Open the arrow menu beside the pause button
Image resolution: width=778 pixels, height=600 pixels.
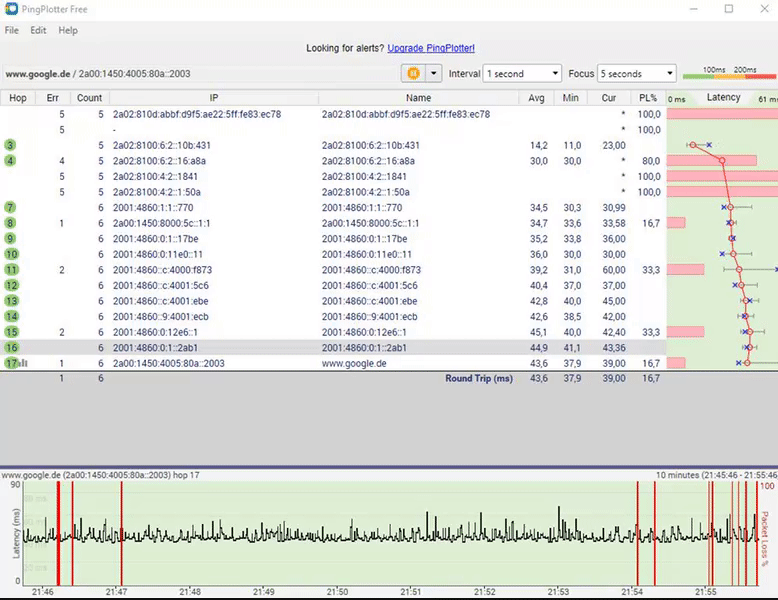point(433,73)
